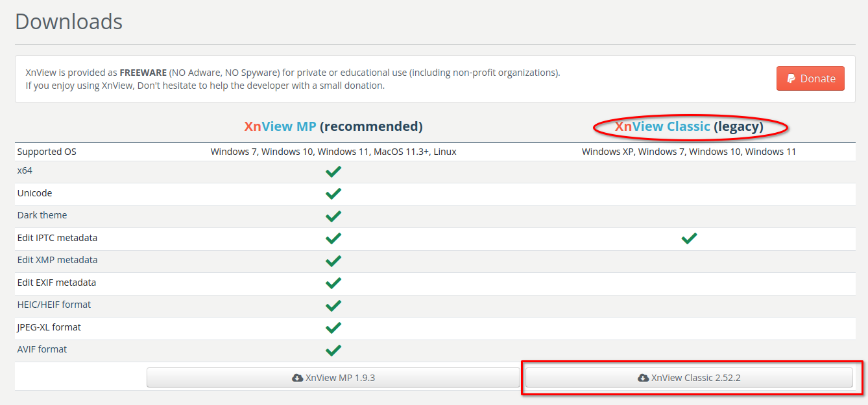Open the XnView Classic (legacy) heading link
This screenshot has width=868, height=405.
click(x=689, y=126)
